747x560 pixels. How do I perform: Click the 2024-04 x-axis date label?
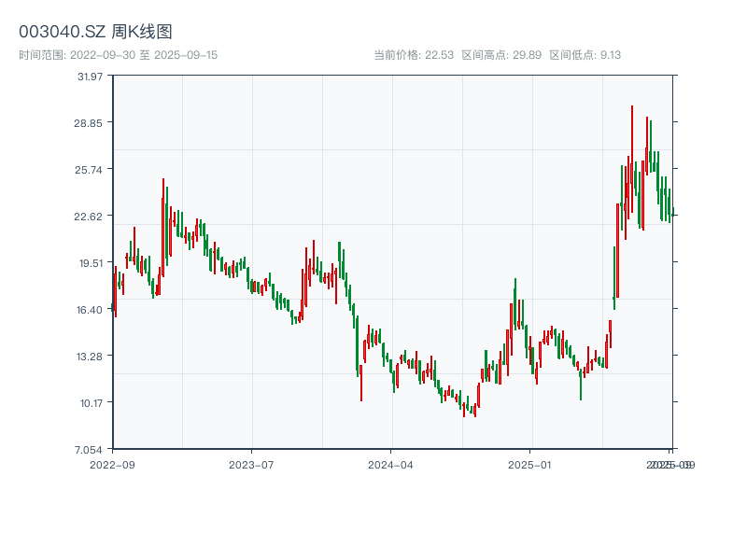click(x=390, y=464)
